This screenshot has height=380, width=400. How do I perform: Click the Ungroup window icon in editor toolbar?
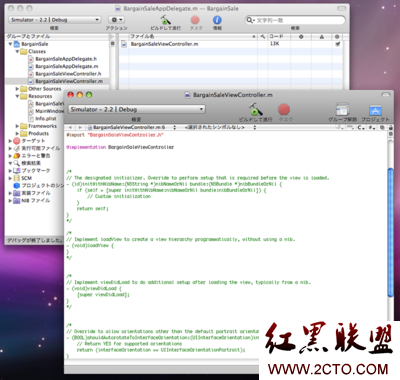coord(342,110)
